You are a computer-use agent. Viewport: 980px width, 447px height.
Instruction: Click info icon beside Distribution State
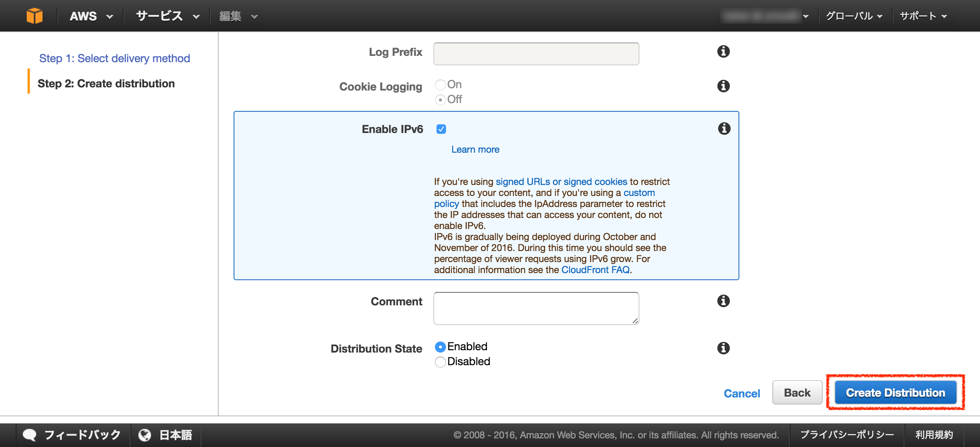(723, 348)
